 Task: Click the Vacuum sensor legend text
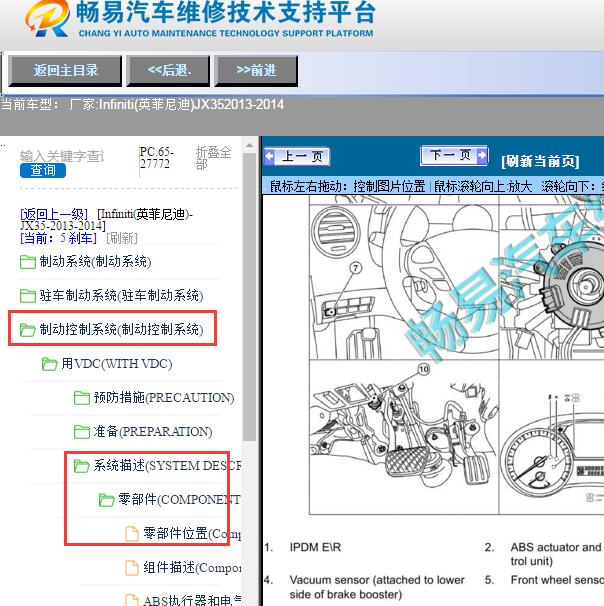point(377,587)
